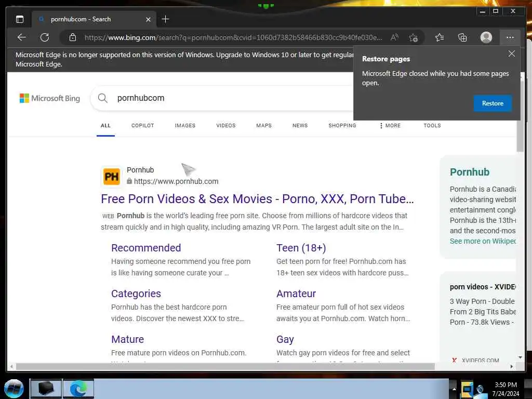Click the scroll left arrow

[11, 366]
